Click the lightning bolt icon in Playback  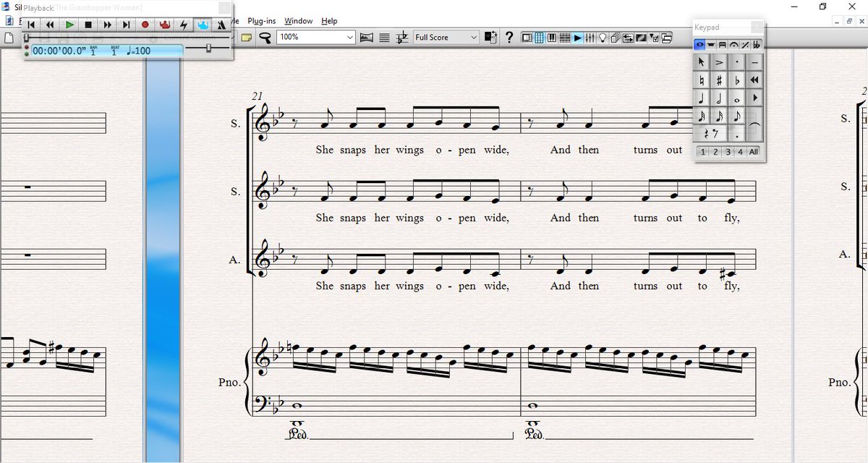pos(184,24)
